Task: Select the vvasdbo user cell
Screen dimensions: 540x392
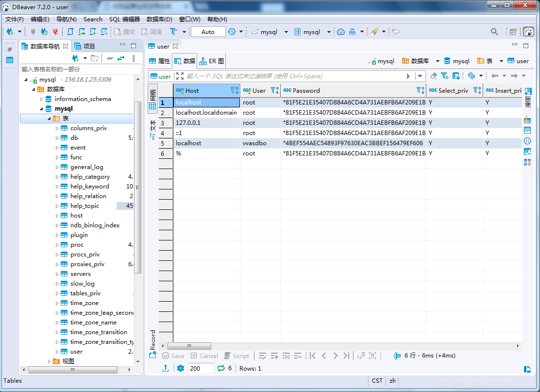Action: [260, 143]
